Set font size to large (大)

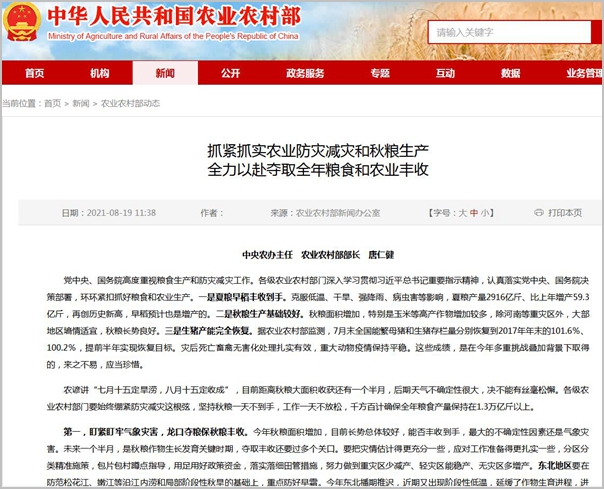[463, 213]
